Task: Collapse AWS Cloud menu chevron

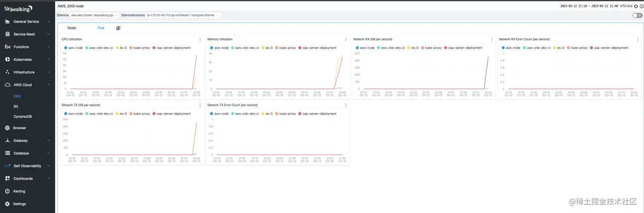Action: tap(49, 85)
